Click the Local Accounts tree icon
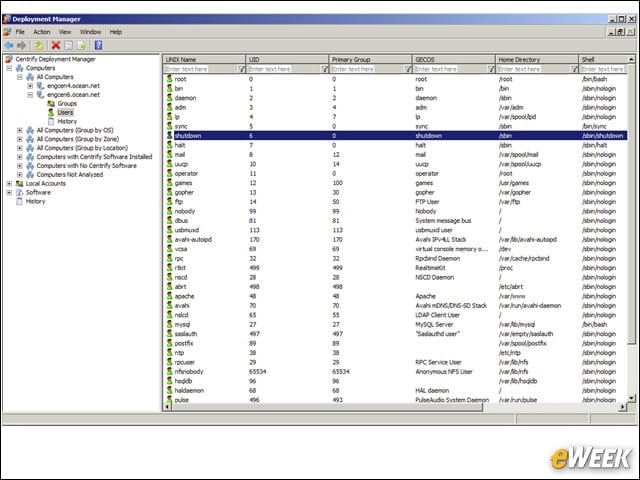This screenshot has width=640, height=480. (x=19, y=184)
